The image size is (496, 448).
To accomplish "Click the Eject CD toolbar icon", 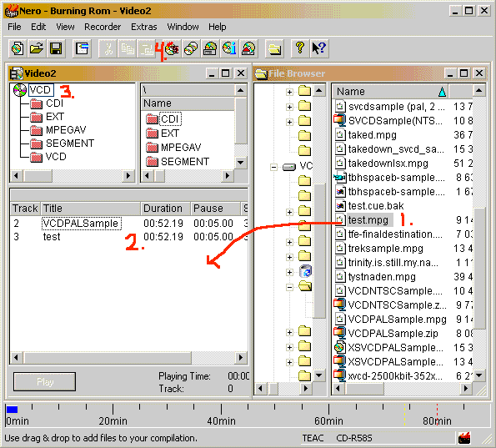I will (249, 48).
